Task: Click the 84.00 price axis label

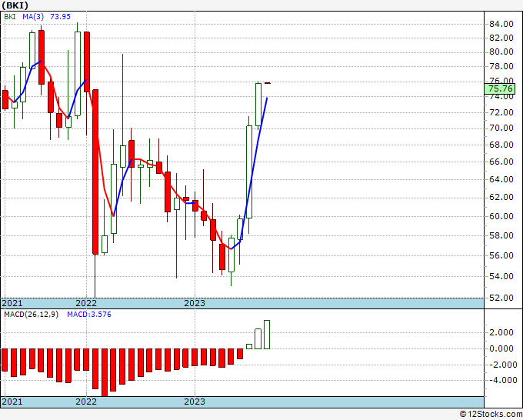Action: click(x=501, y=24)
